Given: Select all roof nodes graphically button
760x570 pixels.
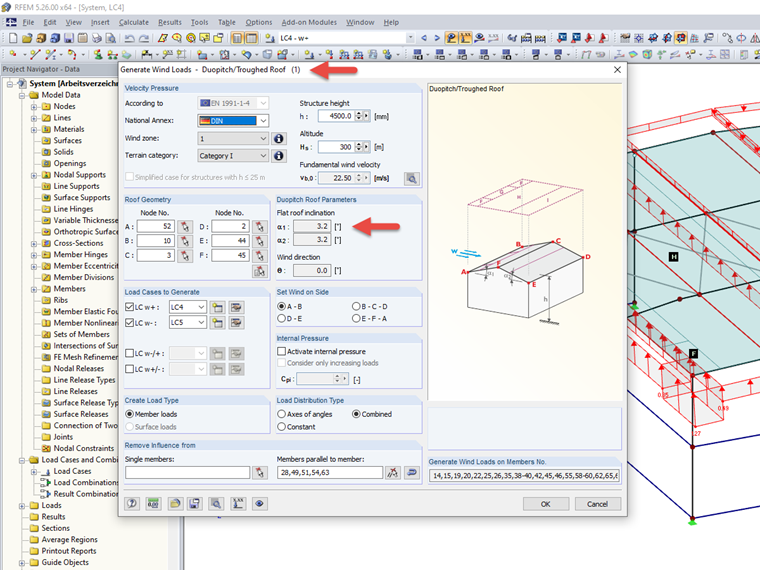Looking at the screenshot, I should (260, 271).
